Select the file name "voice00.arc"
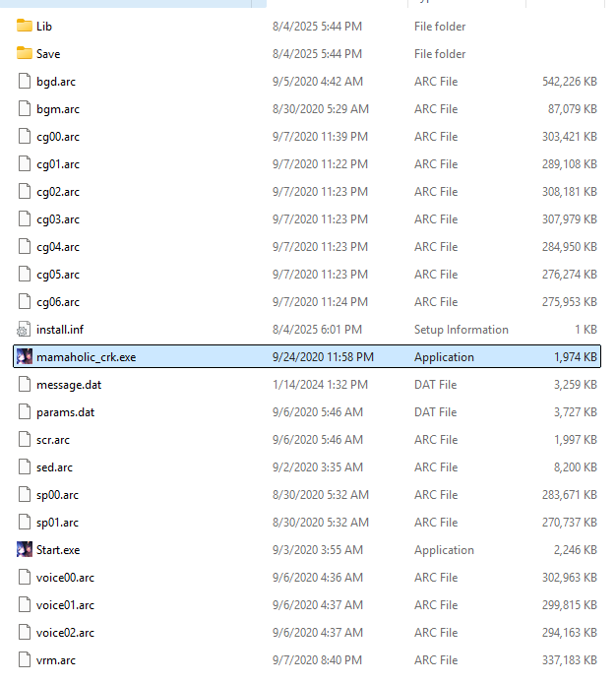616x683 pixels. [x=65, y=578]
